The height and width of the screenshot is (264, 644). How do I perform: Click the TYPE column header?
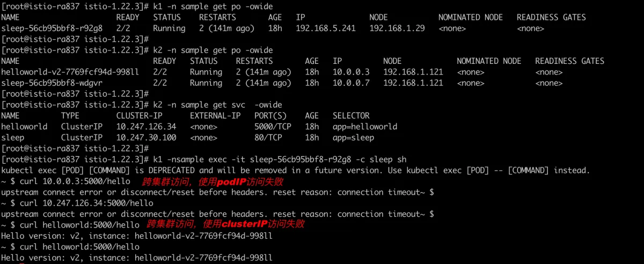[70, 116]
